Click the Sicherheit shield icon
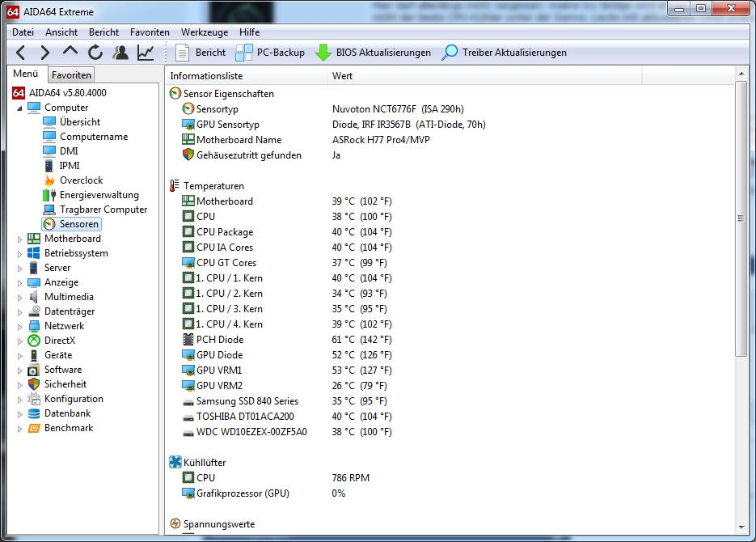The image size is (756, 542). [34, 384]
